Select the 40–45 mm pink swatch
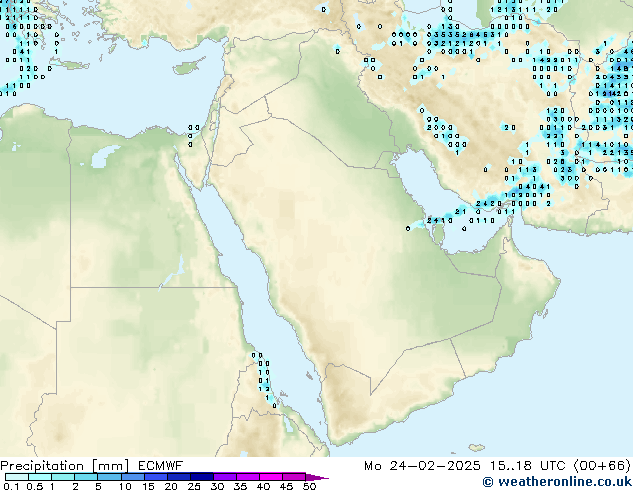The image size is (634, 490). point(271,477)
